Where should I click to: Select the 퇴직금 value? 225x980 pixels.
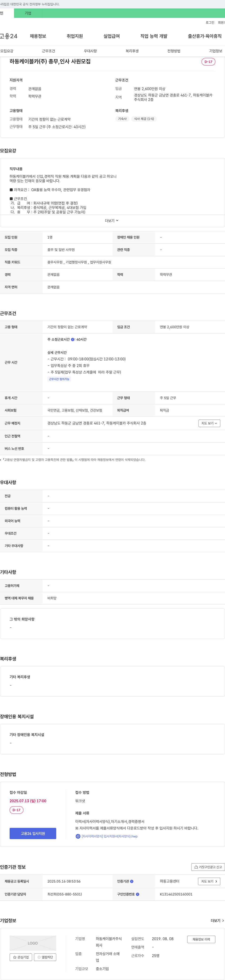point(165,410)
